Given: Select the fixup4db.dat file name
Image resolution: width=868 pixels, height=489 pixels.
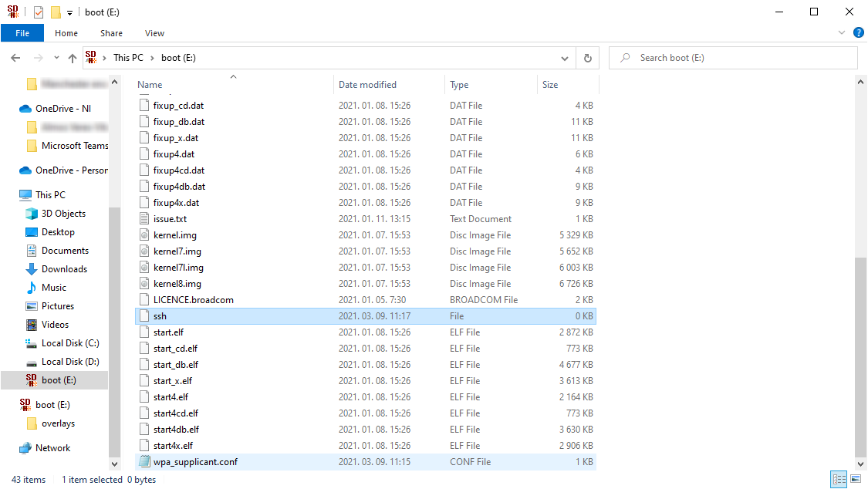Looking at the screenshot, I should (179, 187).
